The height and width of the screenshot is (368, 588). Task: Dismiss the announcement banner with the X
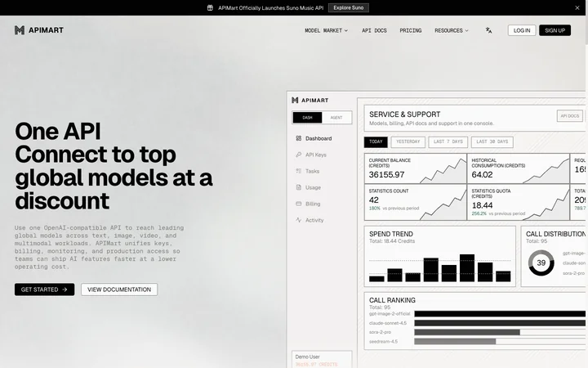point(577,8)
